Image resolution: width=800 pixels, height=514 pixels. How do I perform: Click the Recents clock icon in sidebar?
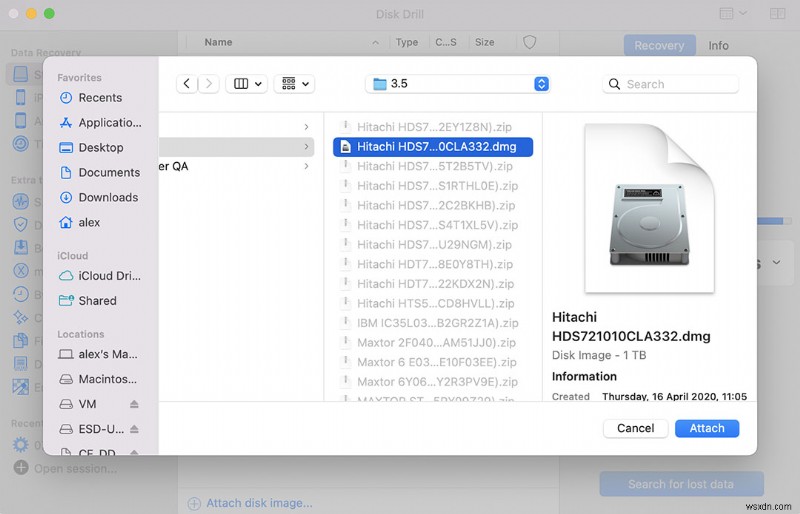pyautogui.click(x=66, y=98)
